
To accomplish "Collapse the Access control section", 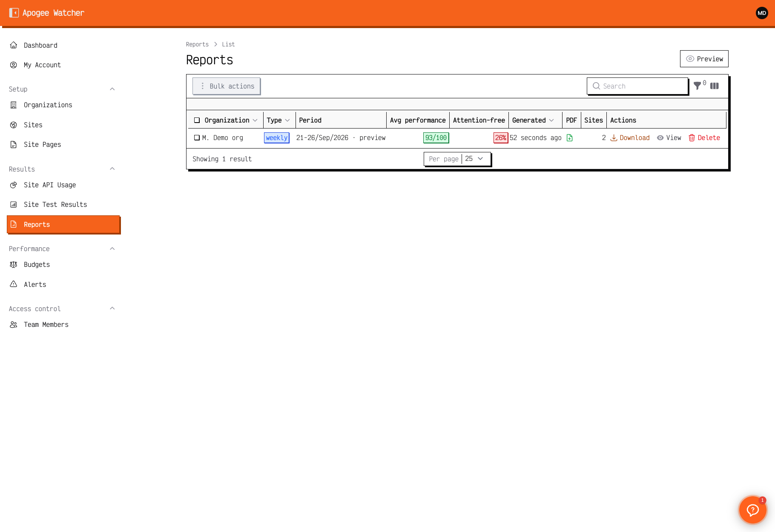I will tap(112, 309).
